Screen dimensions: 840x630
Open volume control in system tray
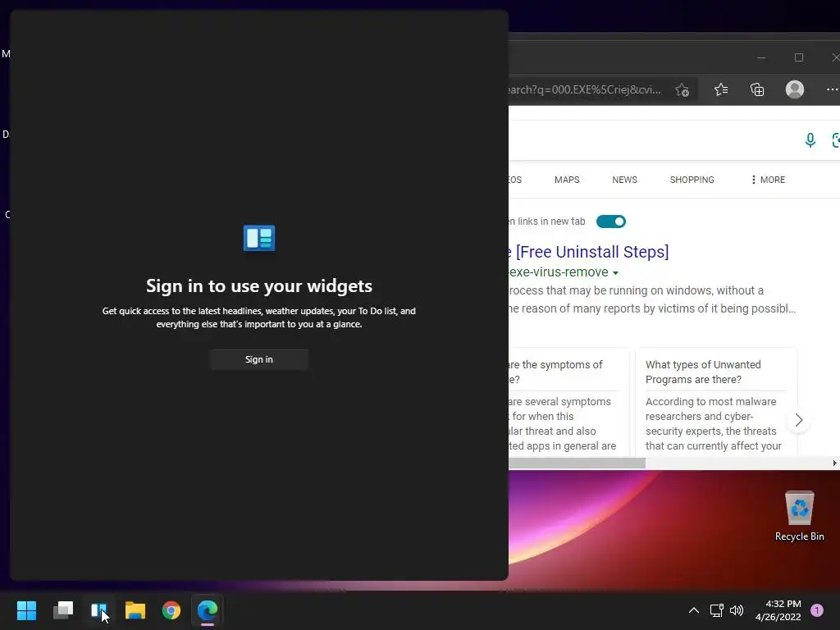pos(737,610)
